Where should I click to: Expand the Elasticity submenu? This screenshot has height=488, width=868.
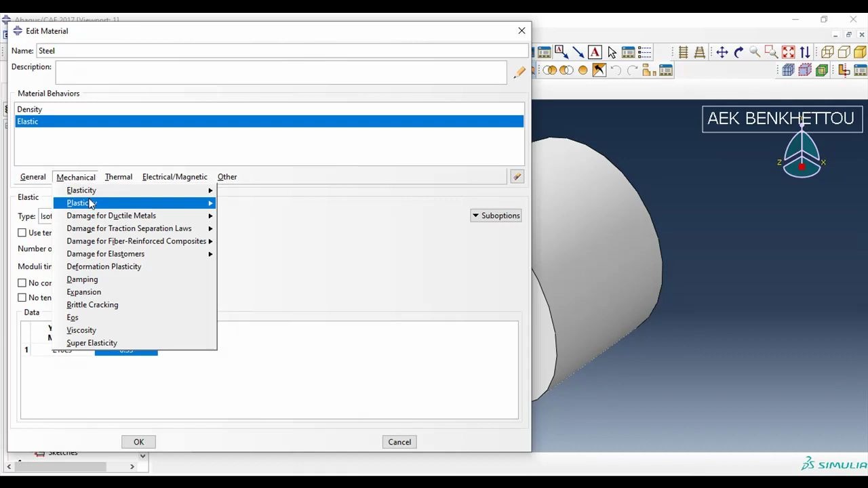coord(134,190)
